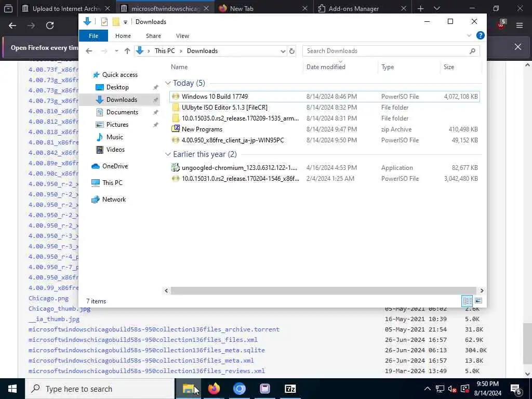The height and width of the screenshot is (399, 532).
Task: Select OneDrive in navigation pane
Action: 115,166
